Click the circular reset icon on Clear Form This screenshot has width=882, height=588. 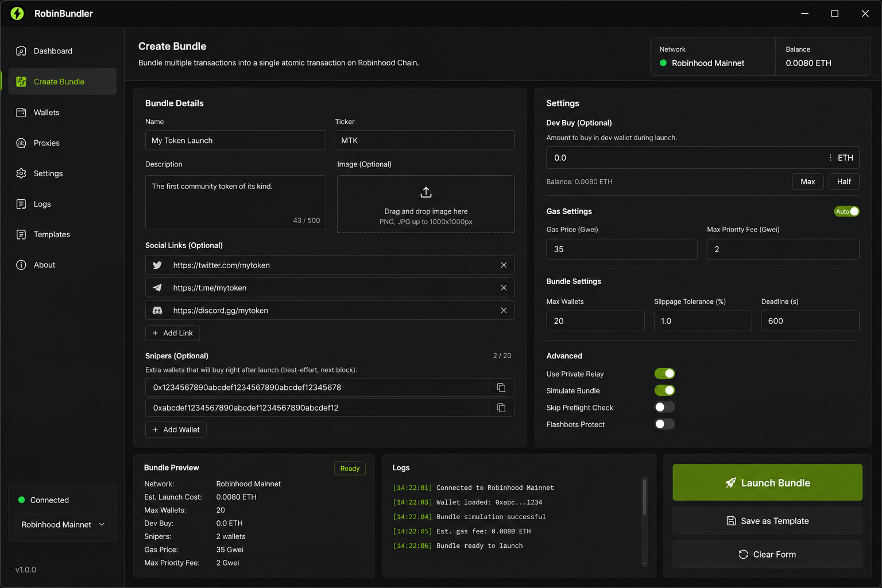coord(743,554)
